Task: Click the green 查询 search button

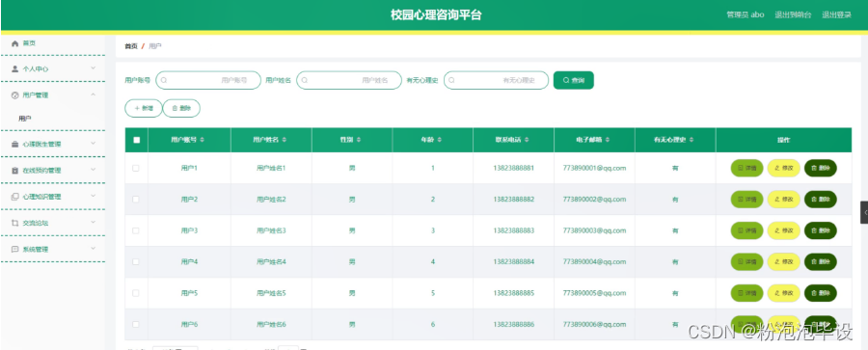Action: tap(574, 80)
